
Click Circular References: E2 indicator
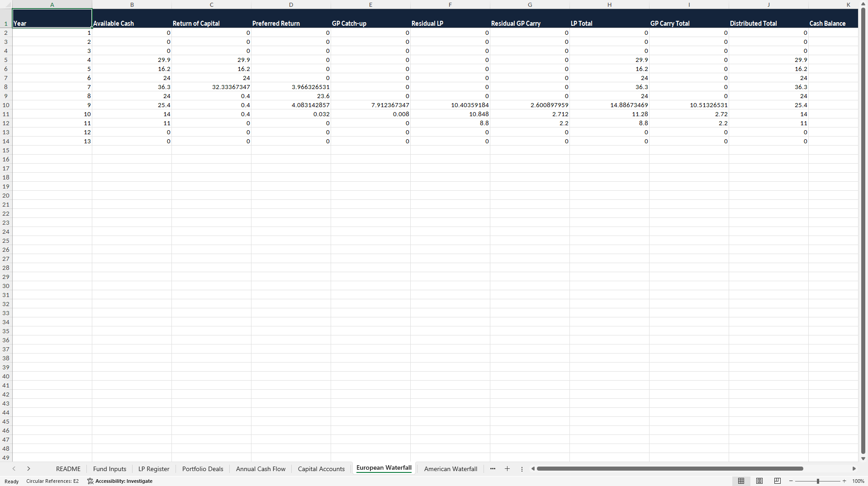52,481
